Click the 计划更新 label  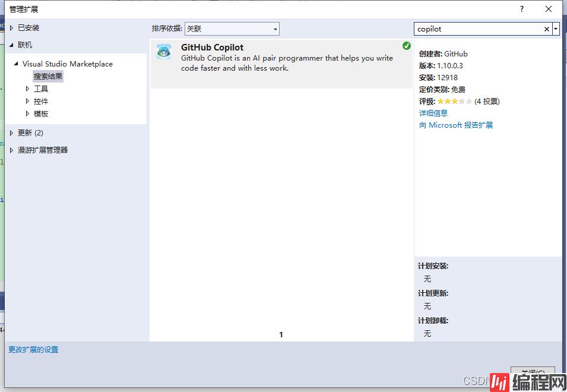tap(433, 293)
